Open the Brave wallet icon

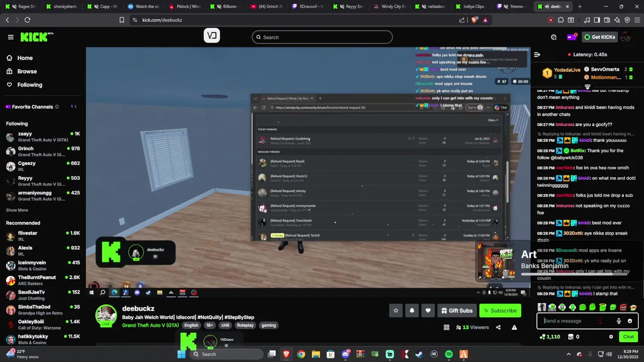[606, 20]
